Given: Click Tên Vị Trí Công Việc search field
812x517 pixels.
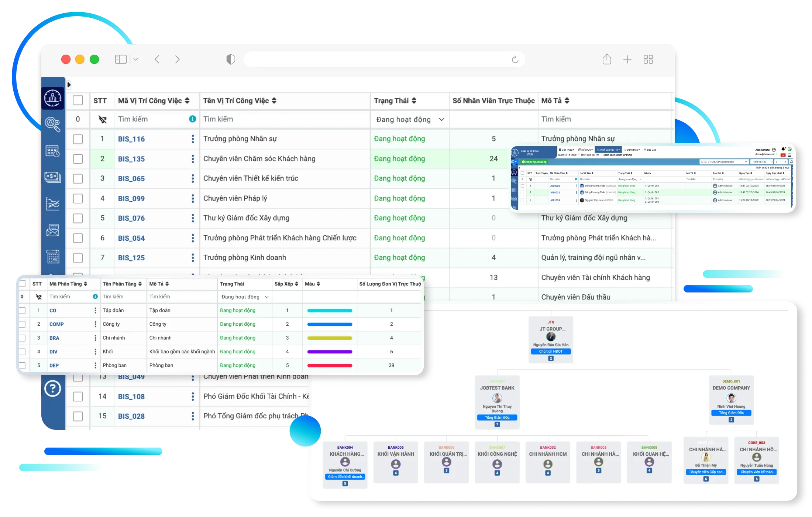Looking at the screenshot, I should click(x=285, y=119).
